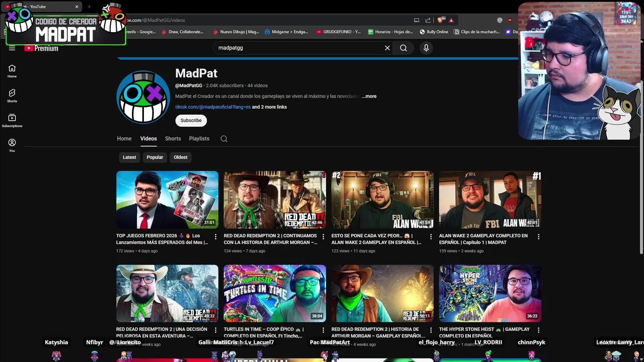The width and height of the screenshot is (644, 362).
Task: Click the share icon in address bar
Action: pos(428,20)
